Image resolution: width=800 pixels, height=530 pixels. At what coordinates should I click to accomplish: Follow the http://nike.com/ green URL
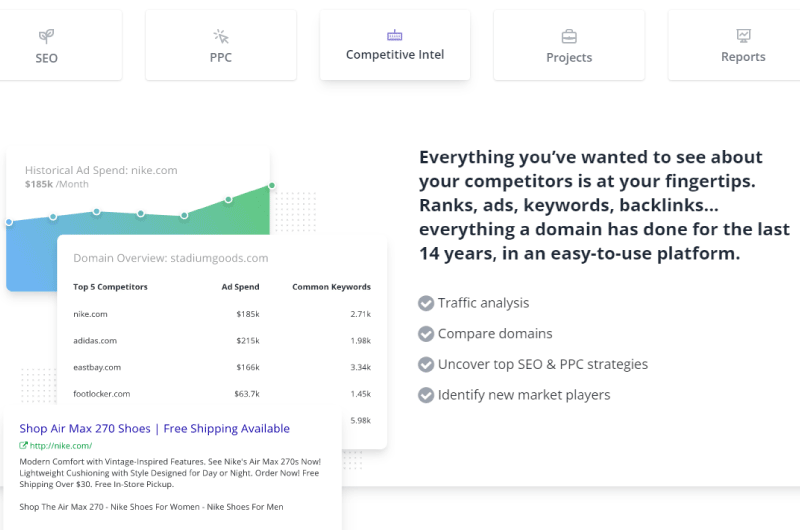(61, 445)
